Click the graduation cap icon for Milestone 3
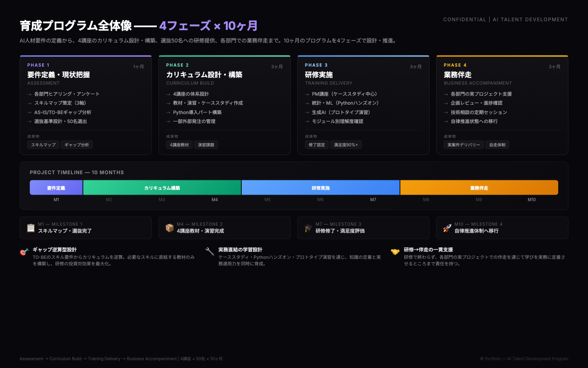This screenshot has width=588, height=368. pos(308,228)
